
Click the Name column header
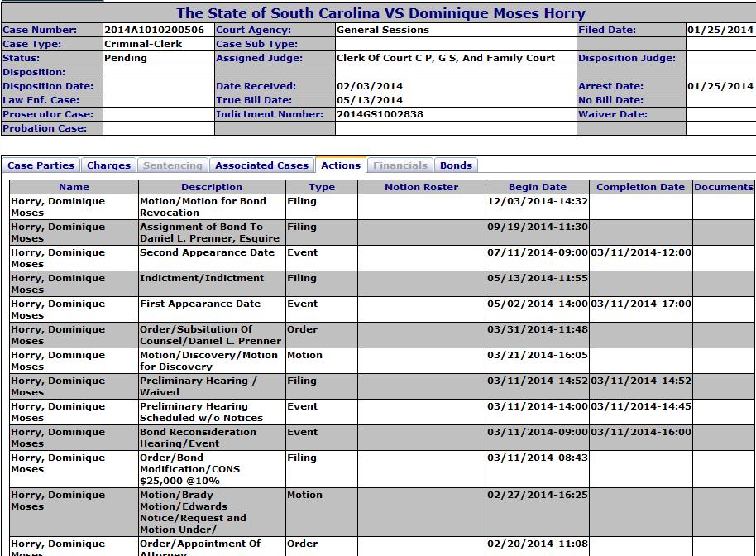tap(74, 187)
